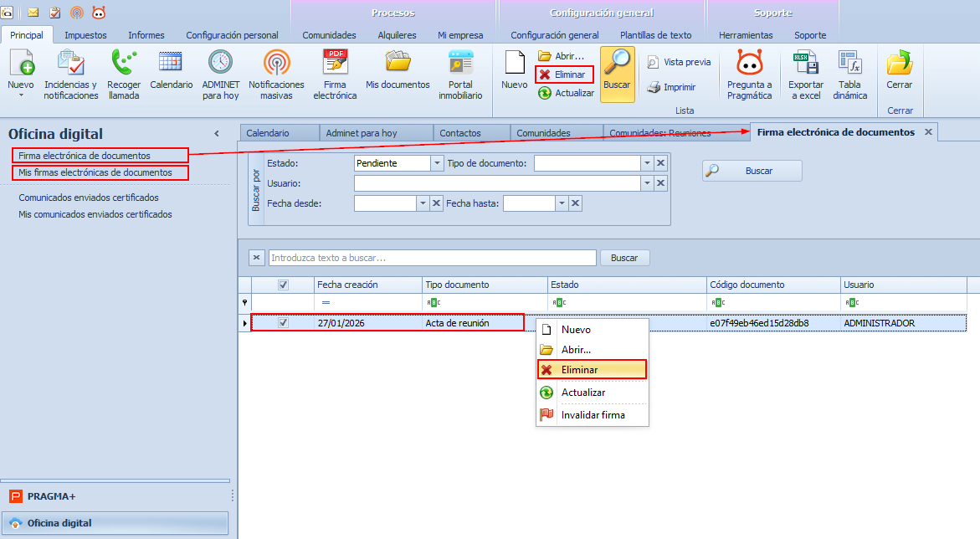Clear the text search box with X
This screenshot has height=539, width=980.
tap(256, 258)
